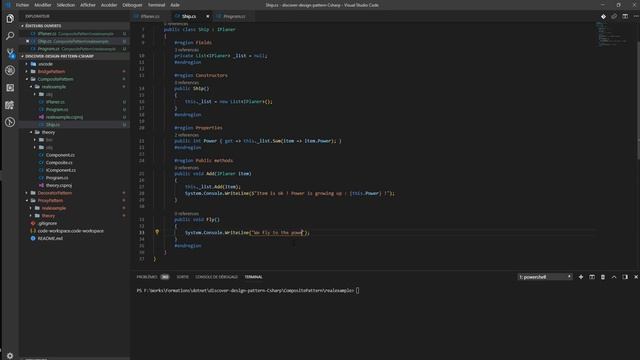The width and height of the screenshot is (640, 360).
Task: Open the Modifier menu
Action: pos(43,5)
